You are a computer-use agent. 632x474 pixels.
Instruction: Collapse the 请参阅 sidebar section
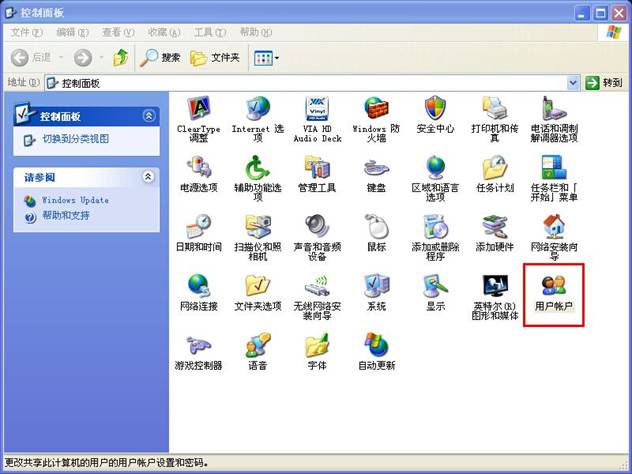149,176
